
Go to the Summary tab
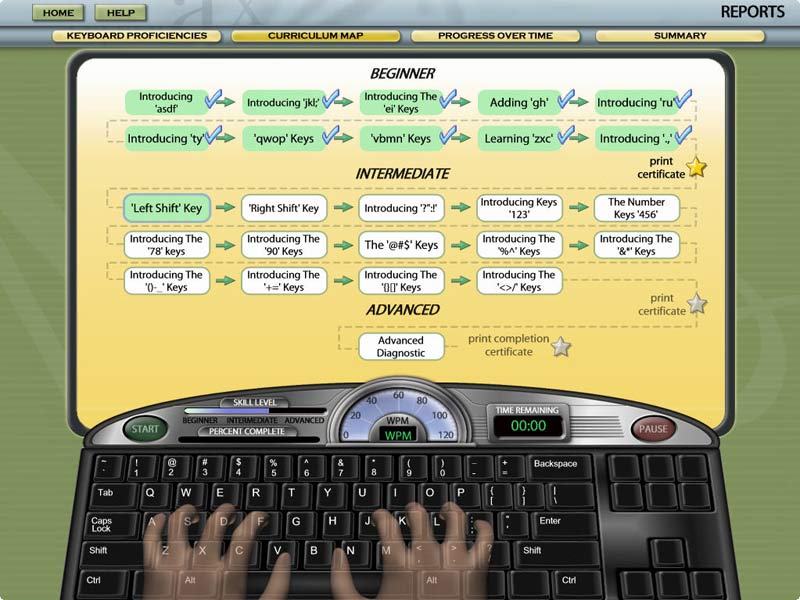click(x=680, y=36)
